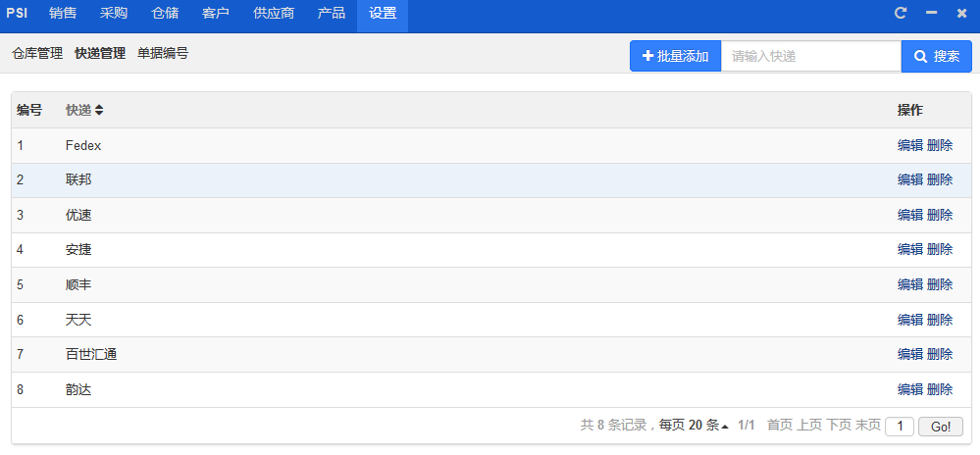Focus the 请输入快递 search field
The height and width of the screenshot is (455, 980).
point(811,56)
